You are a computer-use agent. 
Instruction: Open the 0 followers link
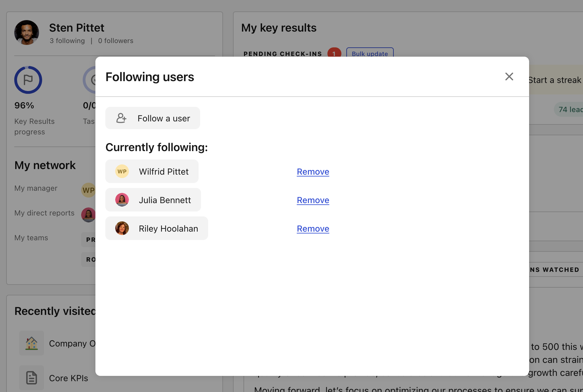[116, 41]
